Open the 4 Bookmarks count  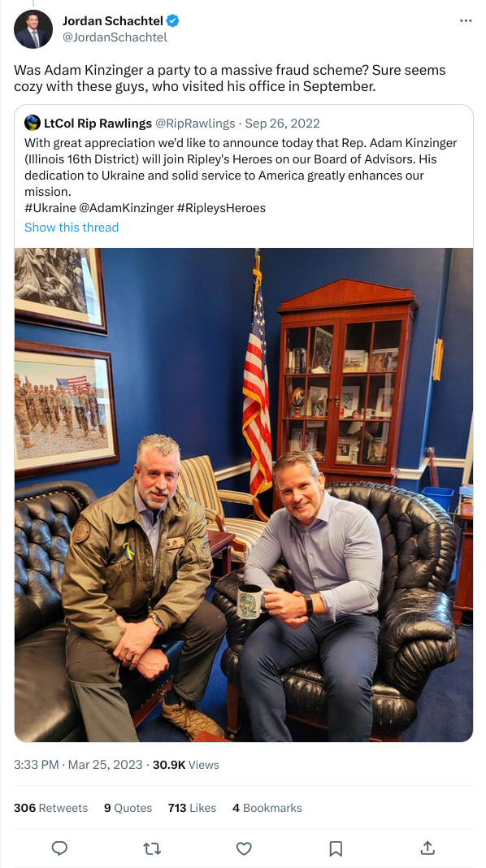(267, 808)
